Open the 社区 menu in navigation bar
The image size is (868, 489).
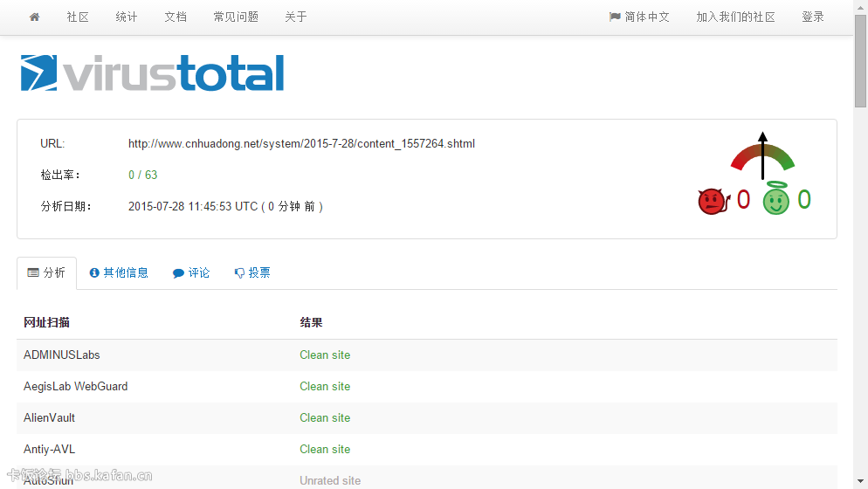pyautogui.click(x=78, y=17)
